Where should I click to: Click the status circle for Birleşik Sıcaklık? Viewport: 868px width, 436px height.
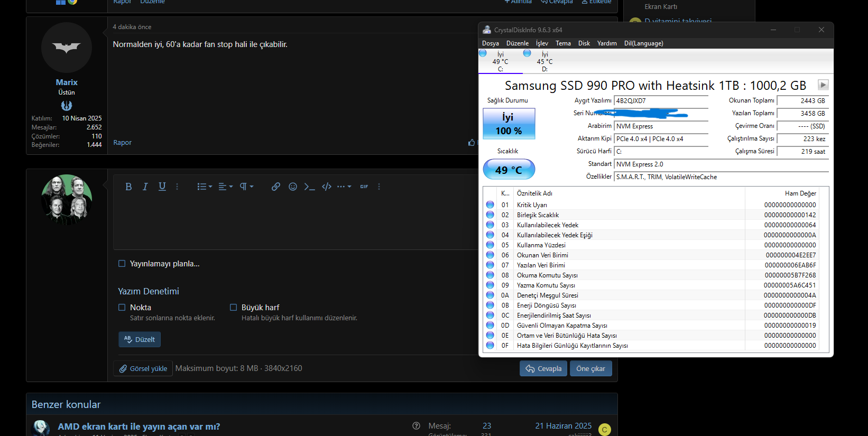490,215
